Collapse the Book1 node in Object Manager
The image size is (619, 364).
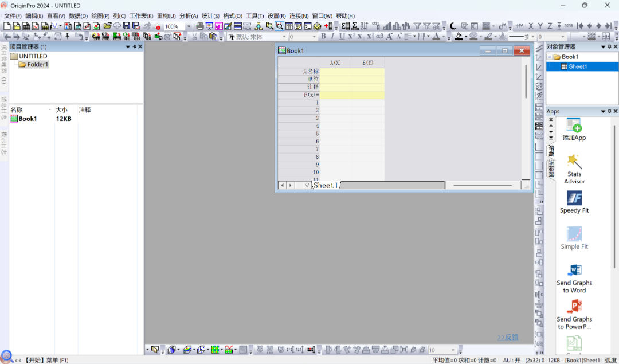tap(549, 57)
